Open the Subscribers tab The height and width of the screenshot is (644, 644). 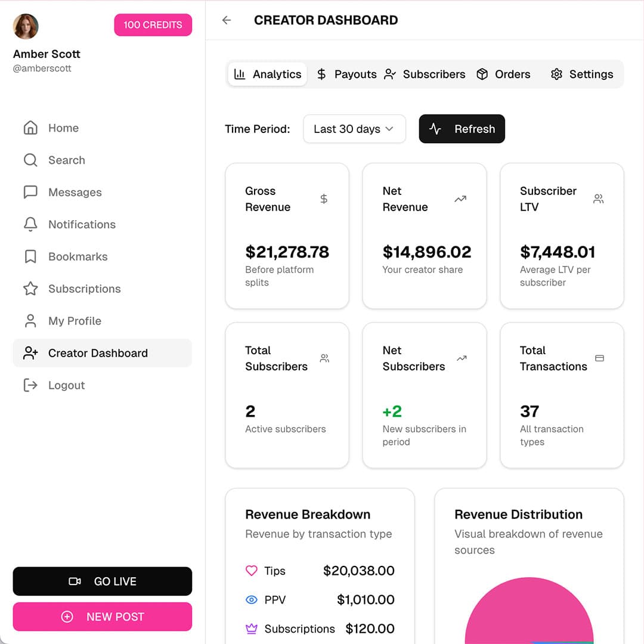(x=425, y=75)
